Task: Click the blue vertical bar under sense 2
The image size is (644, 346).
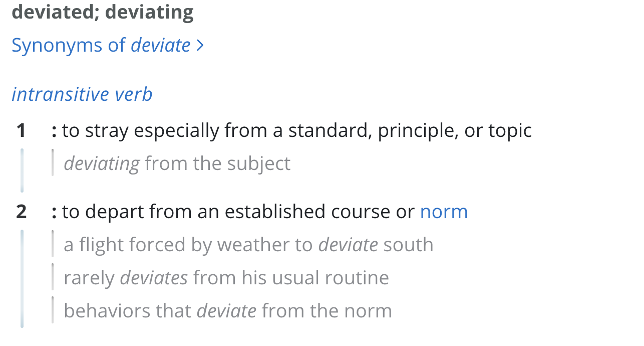Action: (x=22, y=279)
